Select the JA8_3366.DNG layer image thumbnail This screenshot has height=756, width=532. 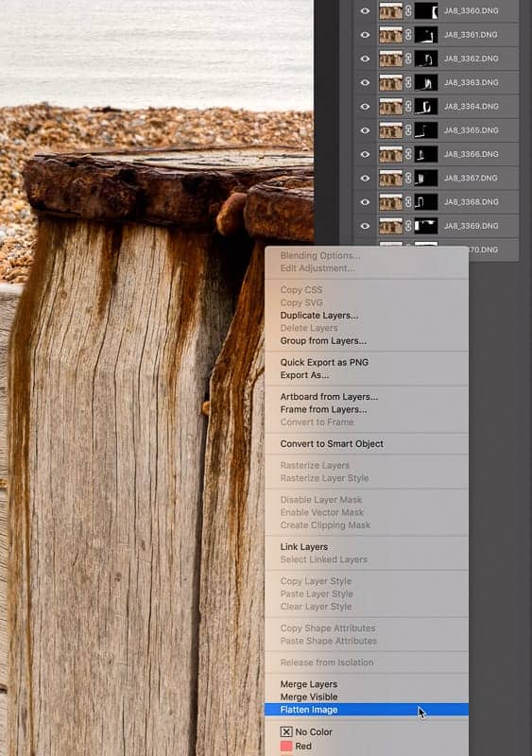pos(390,154)
